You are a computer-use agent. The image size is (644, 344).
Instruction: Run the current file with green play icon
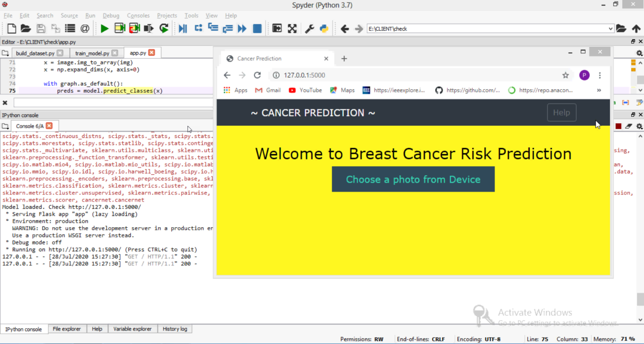tap(104, 29)
